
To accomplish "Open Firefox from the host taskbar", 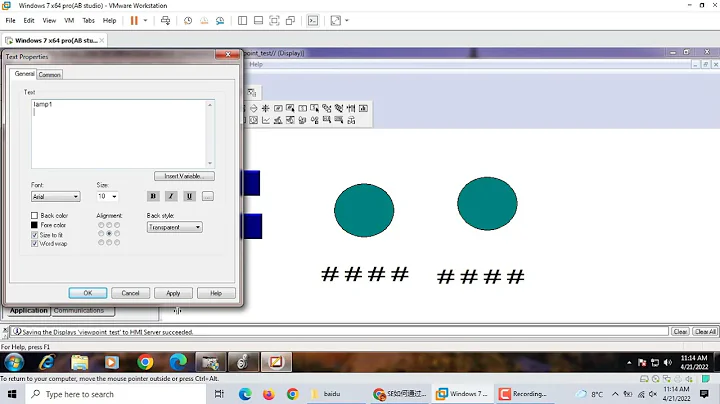I will tap(269, 394).
